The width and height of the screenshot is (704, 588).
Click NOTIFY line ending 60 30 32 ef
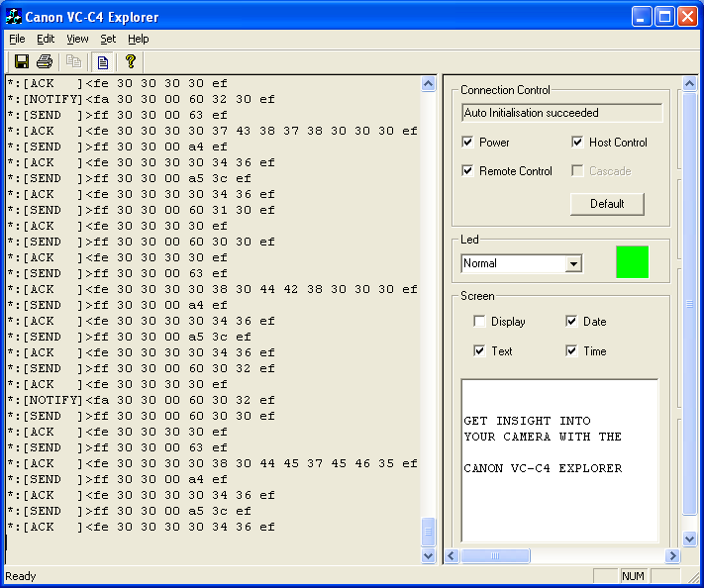[141, 400]
